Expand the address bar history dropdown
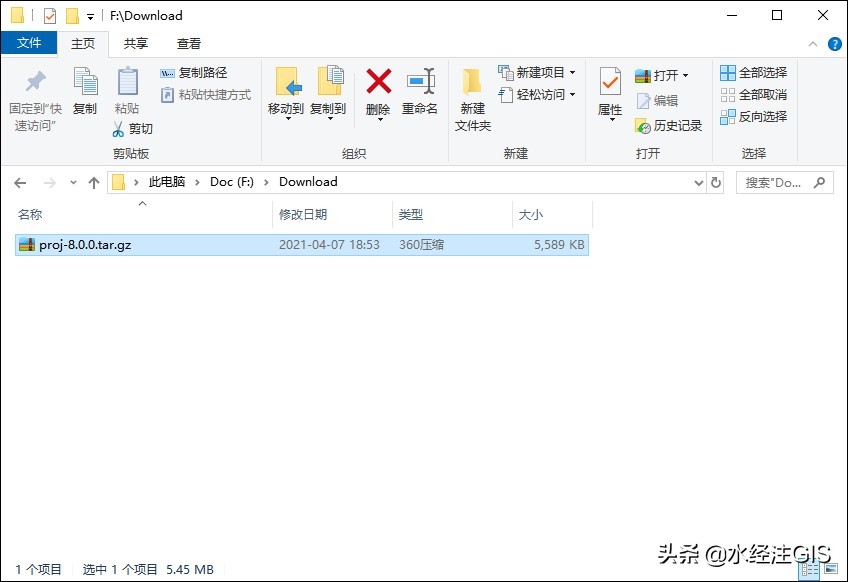Viewport: 848px width, 582px height. (x=699, y=183)
